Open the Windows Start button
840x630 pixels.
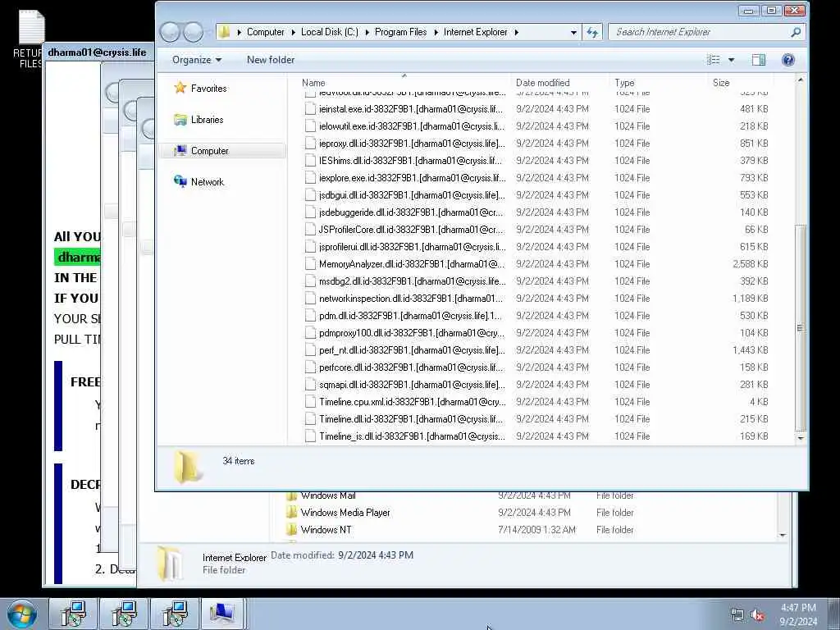[22, 614]
